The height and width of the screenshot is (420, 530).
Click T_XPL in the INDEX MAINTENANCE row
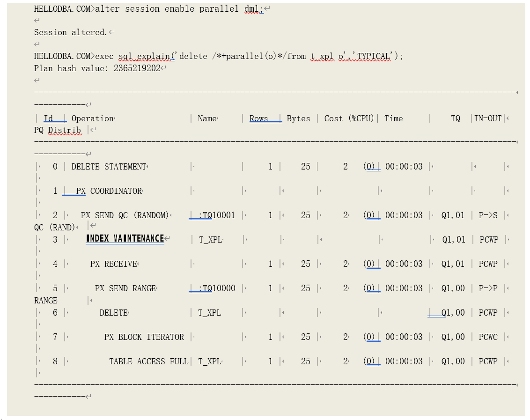tap(211, 240)
